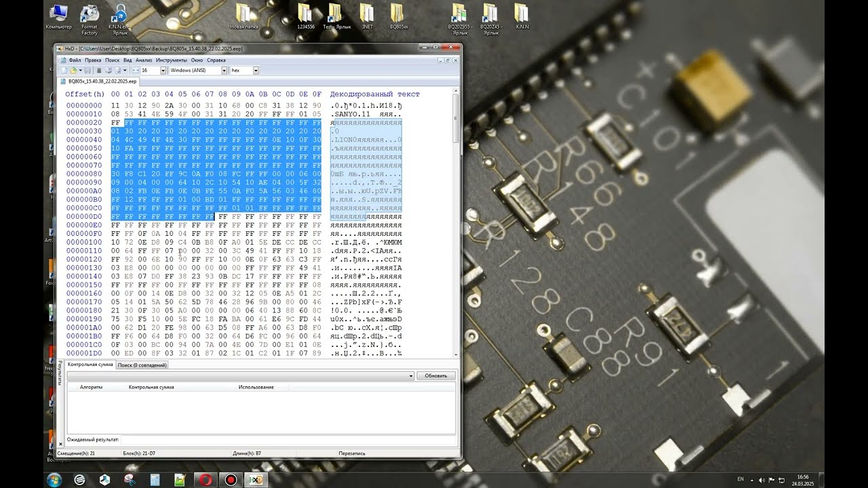
Task: Click the system clock showing 16:56
Action: (803, 476)
